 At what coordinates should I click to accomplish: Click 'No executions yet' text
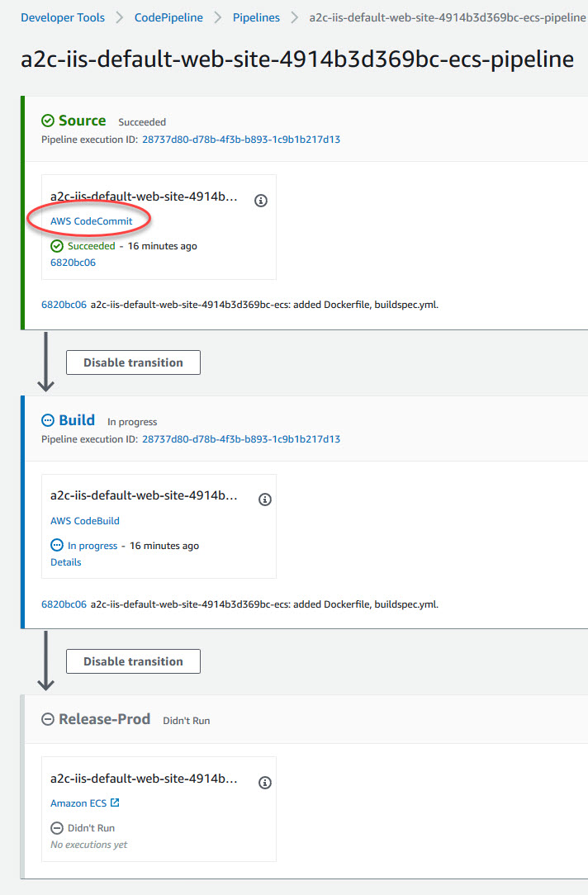point(89,844)
